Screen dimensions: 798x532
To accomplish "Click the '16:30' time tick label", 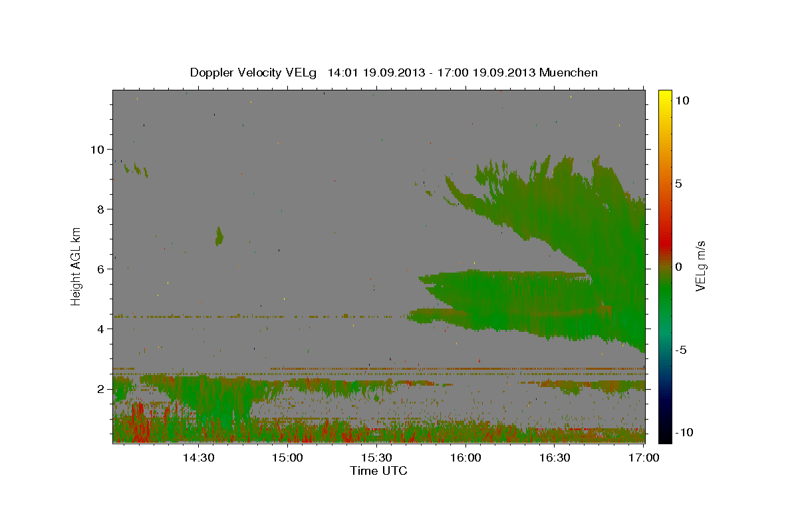I will pyautogui.click(x=555, y=458).
